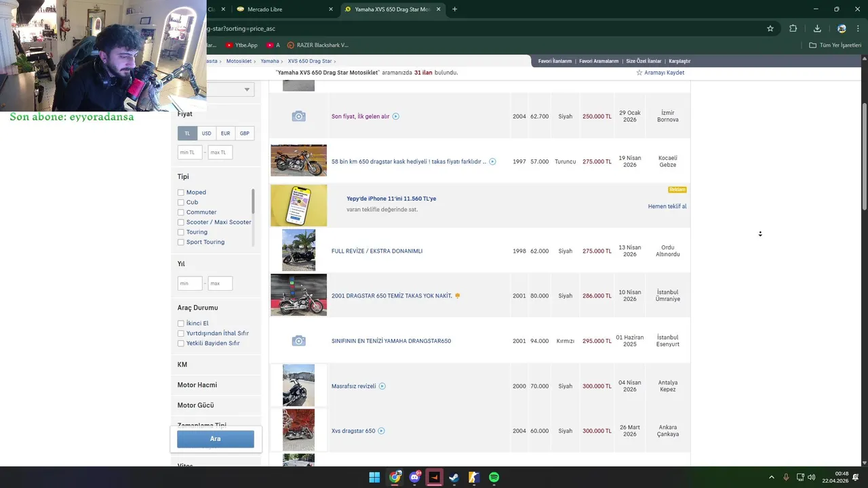Open Chrome three-dot menu

pos(859,28)
